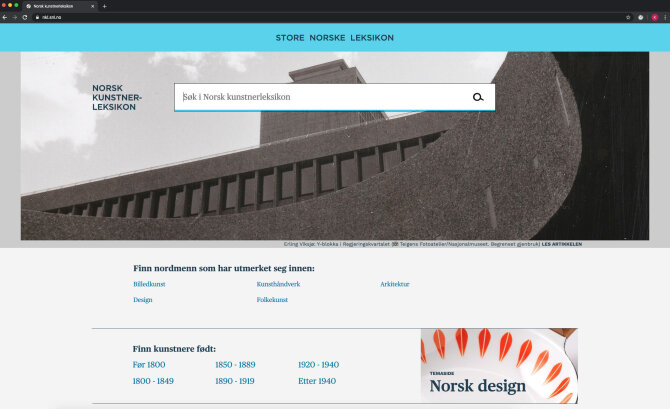Open the browser profile avatar
The image size is (670, 409).
[x=654, y=17]
